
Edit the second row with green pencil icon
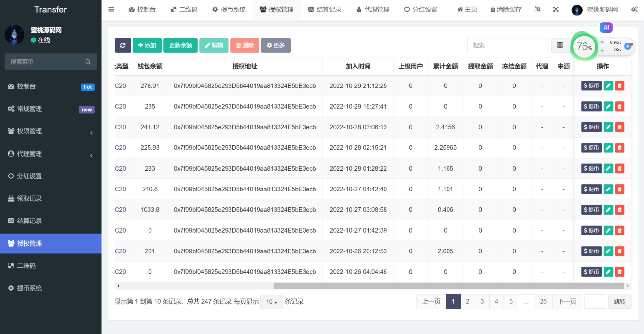[x=608, y=106]
